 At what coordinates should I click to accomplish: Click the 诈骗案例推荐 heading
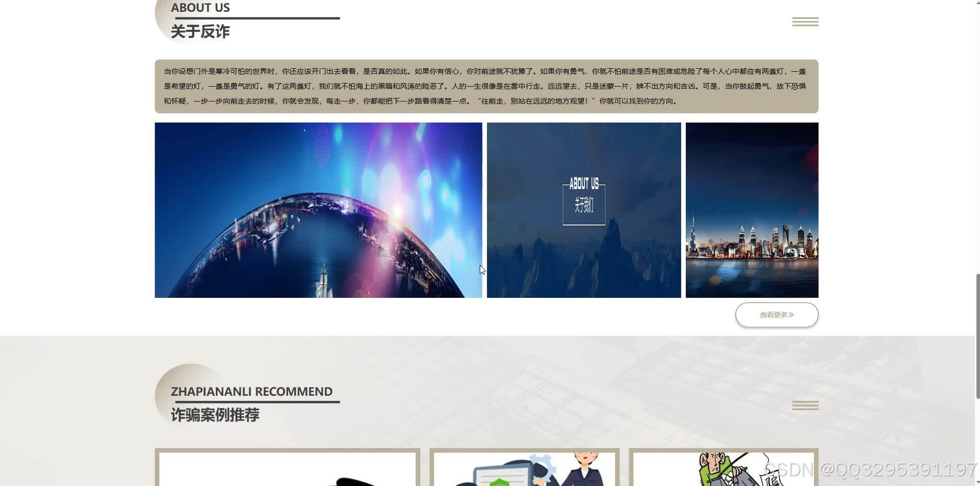click(x=215, y=415)
